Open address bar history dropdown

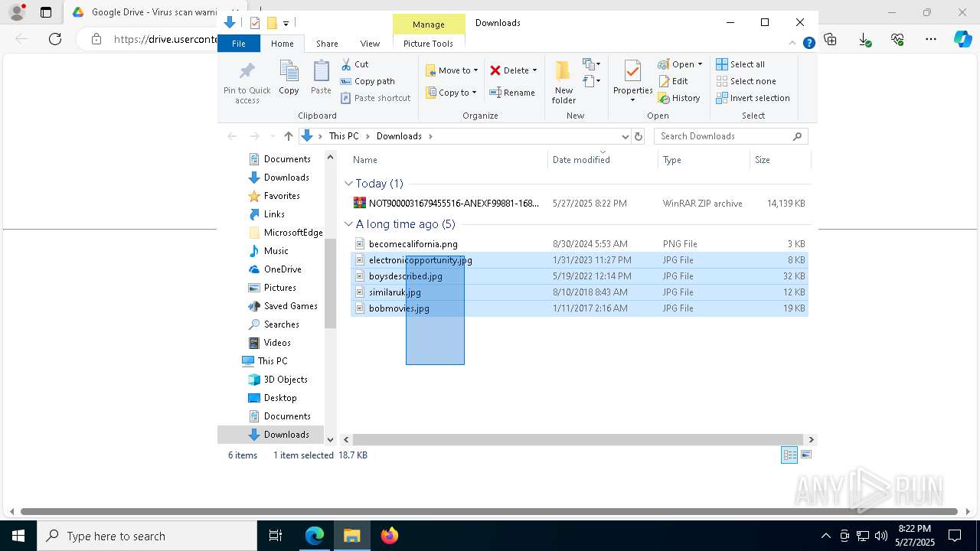pos(625,136)
